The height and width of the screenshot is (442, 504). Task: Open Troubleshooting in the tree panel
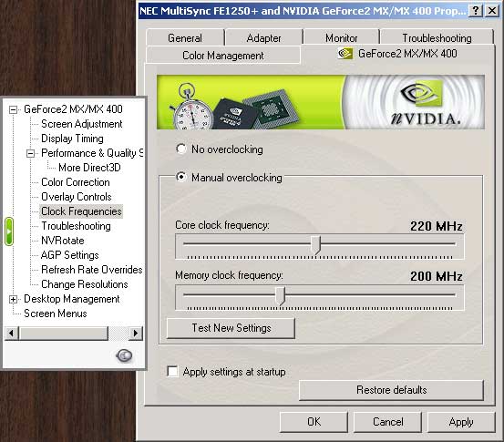[x=76, y=226]
